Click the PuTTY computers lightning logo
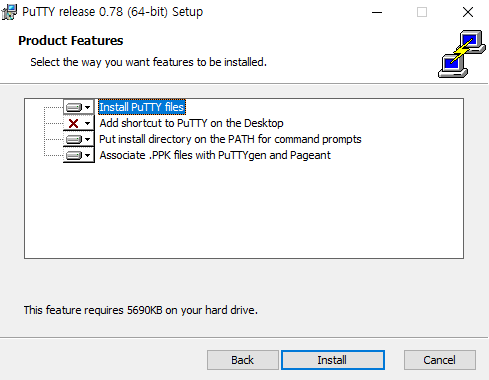The image size is (489, 380). 462,54
